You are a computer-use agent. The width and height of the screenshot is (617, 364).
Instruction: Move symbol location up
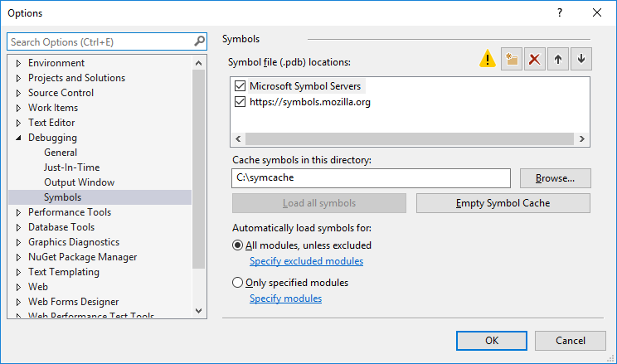[558, 60]
